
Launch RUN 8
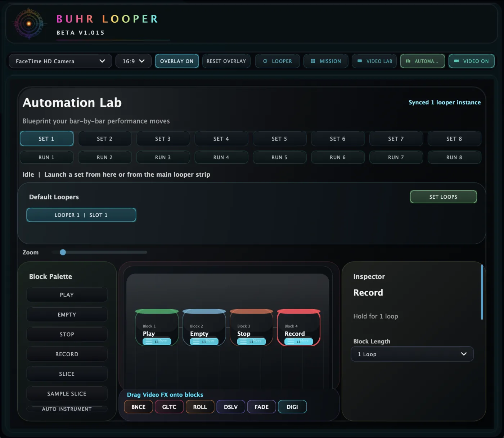[x=454, y=157]
